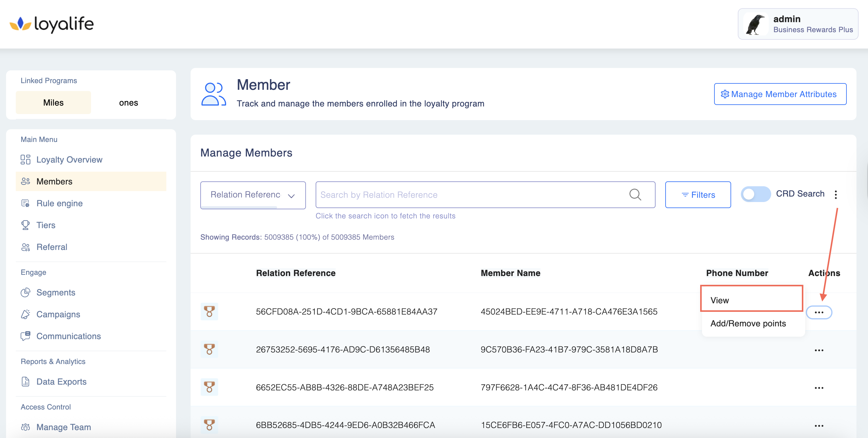
Task: Open Data Exports reports page
Action: 61,382
